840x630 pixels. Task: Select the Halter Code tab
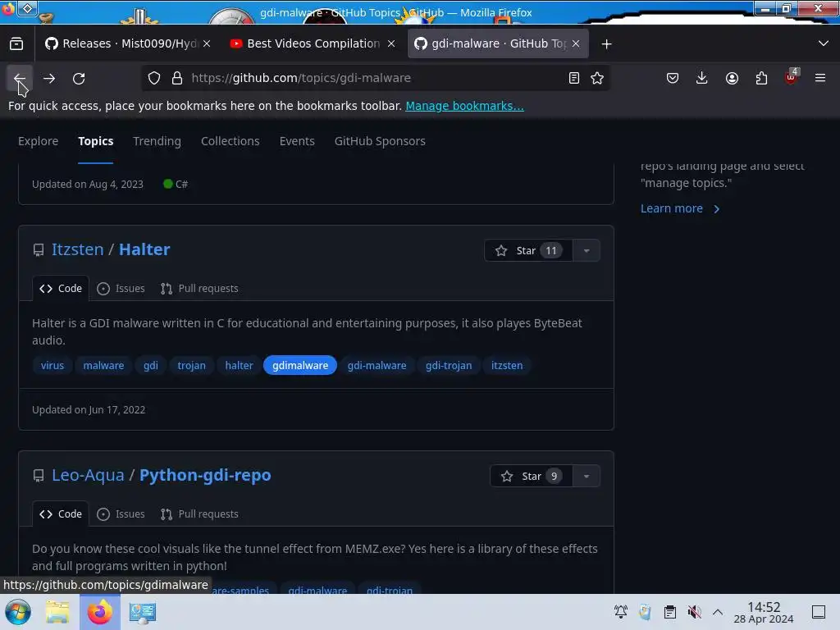pos(61,289)
